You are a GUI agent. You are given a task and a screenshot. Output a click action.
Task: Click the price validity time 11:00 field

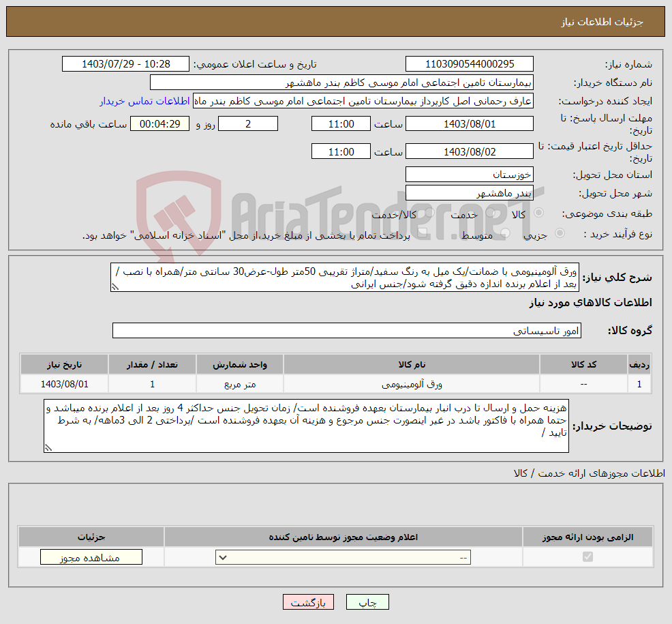click(x=341, y=151)
